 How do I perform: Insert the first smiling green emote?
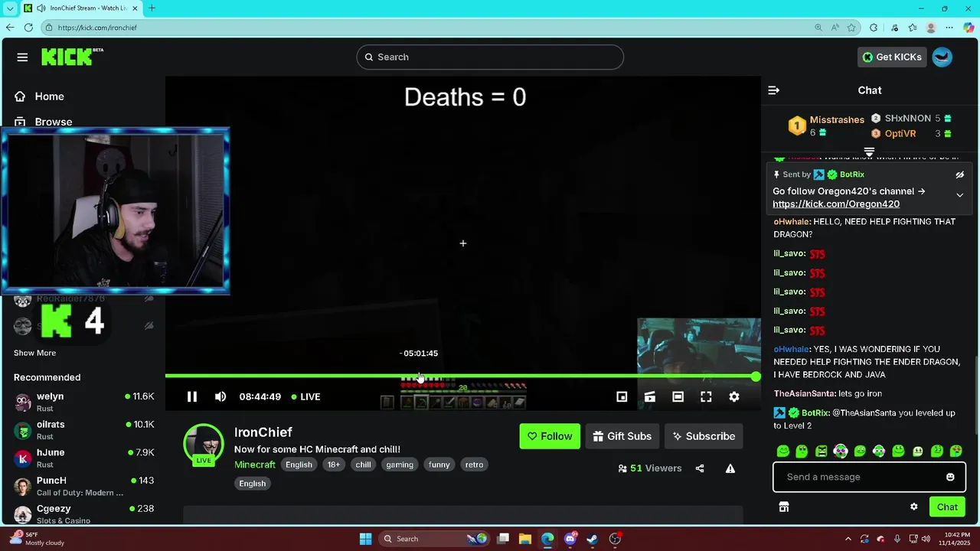click(x=782, y=451)
